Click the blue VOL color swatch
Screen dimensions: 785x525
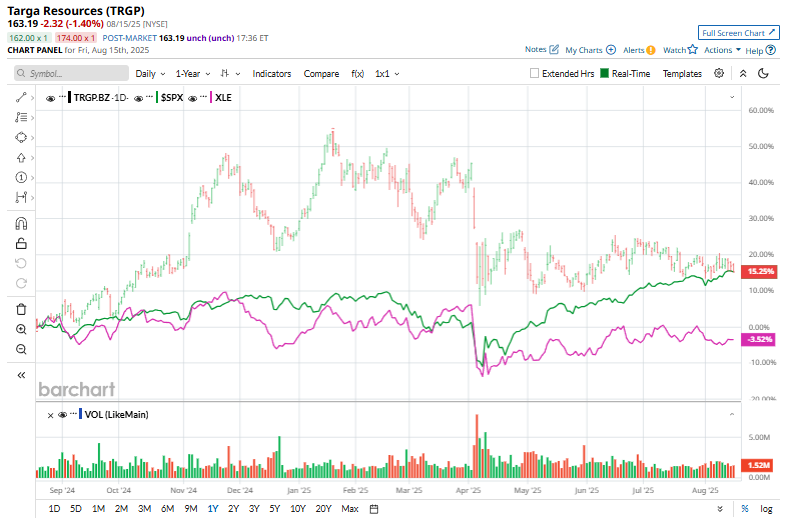[x=81, y=414]
